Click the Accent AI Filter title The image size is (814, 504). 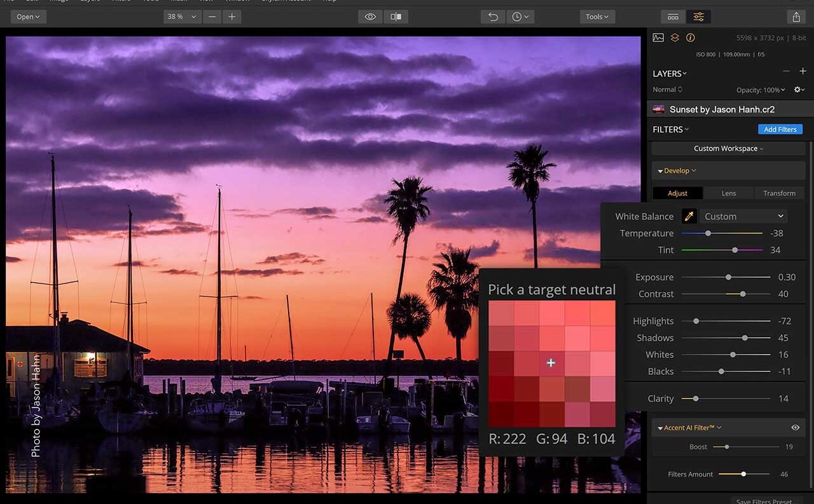(690, 428)
